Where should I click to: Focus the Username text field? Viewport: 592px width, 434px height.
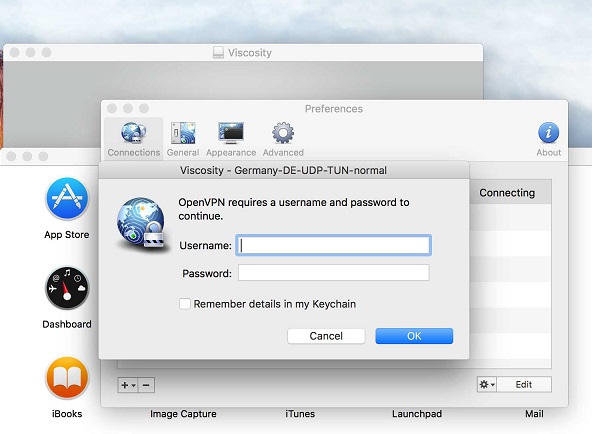[333, 245]
